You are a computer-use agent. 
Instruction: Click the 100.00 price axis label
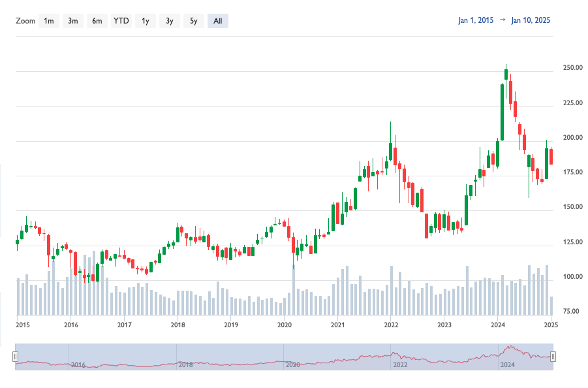572,277
